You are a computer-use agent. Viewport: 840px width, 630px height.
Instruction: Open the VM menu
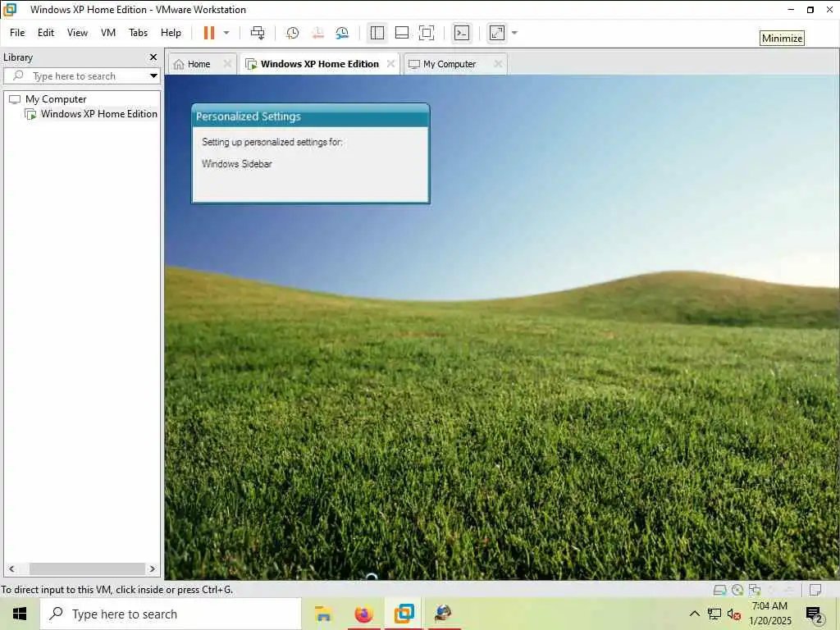pyautogui.click(x=108, y=33)
